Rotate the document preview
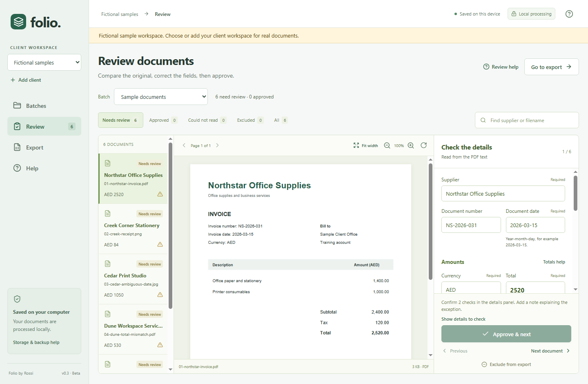Image resolution: width=588 pixels, height=384 pixels. [424, 145]
